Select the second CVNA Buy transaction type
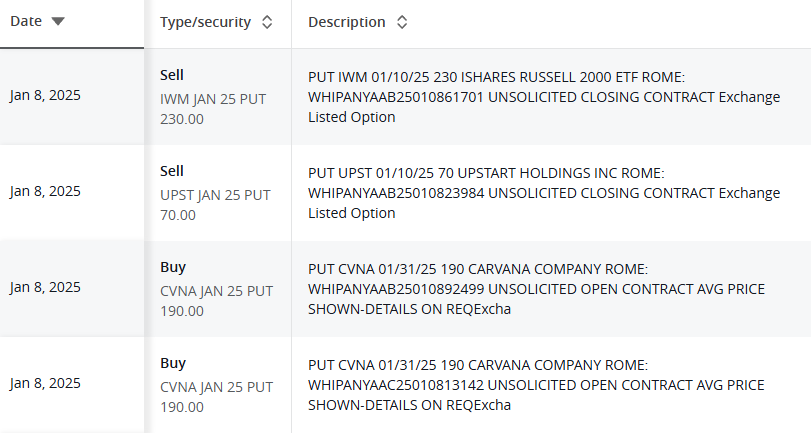Screen dimensions: 811x433 point(173,363)
